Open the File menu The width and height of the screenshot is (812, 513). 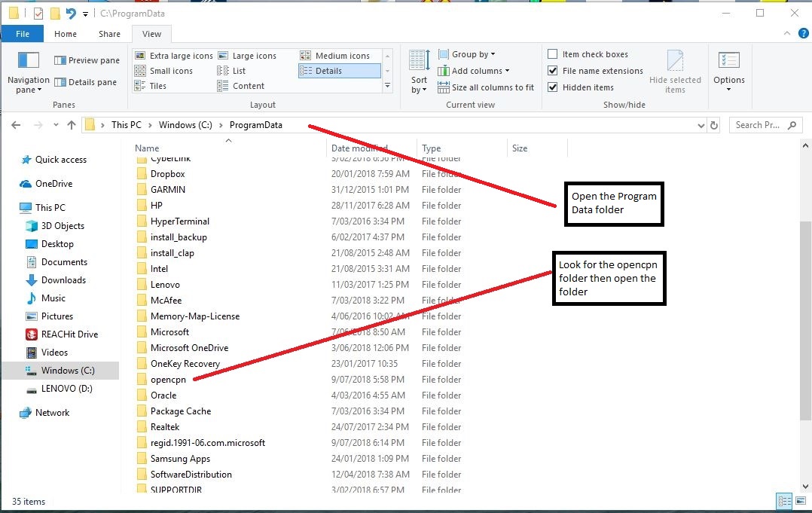click(x=23, y=34)
